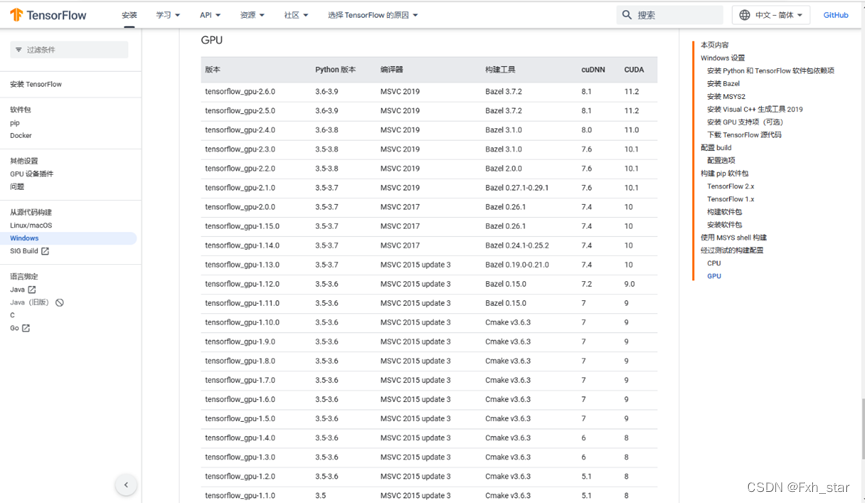The image size is (865, 503).
Task: Click the GPU section heading
Action: [212, 40]
